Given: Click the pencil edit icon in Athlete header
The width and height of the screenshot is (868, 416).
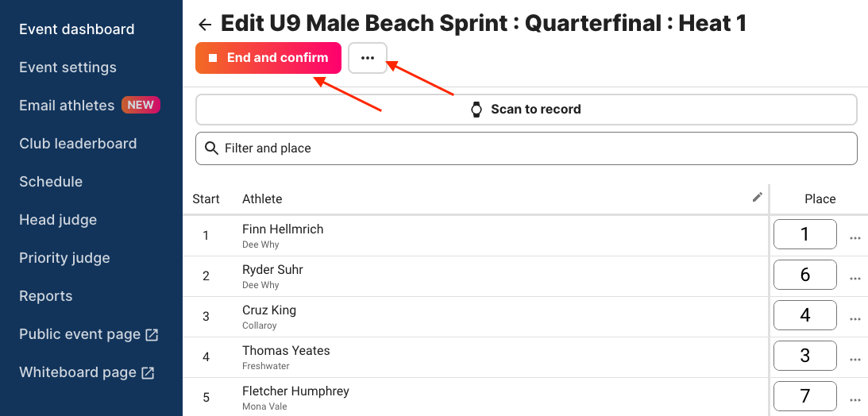Looking at the screenshot, I should [758, 197].
